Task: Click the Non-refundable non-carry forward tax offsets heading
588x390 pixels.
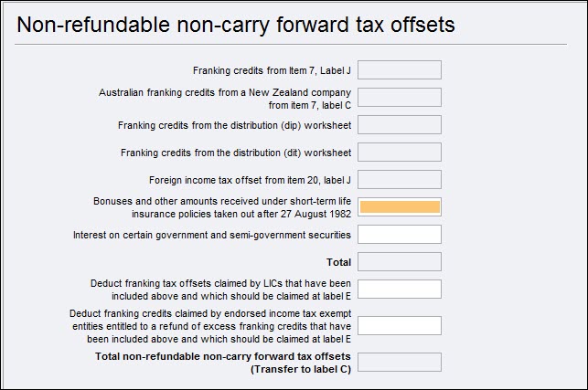Action: click(236, 25)
